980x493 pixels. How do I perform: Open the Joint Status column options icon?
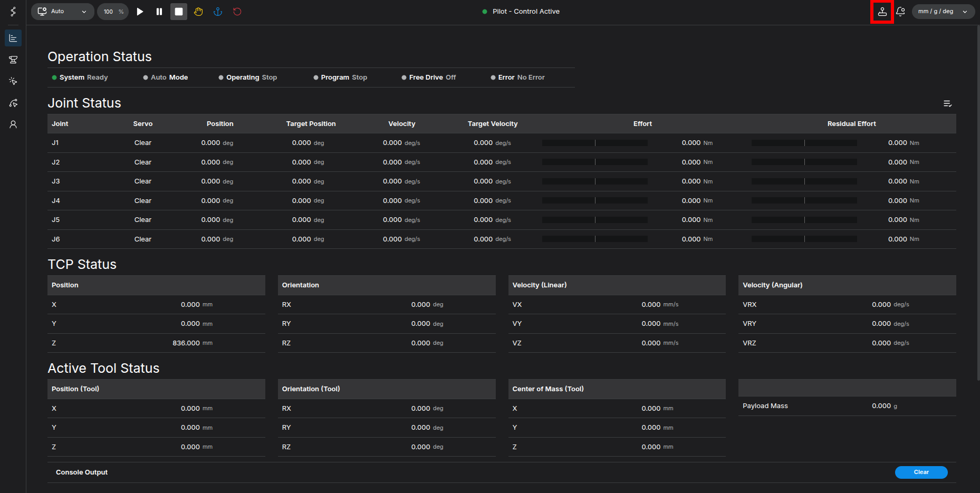947,104
